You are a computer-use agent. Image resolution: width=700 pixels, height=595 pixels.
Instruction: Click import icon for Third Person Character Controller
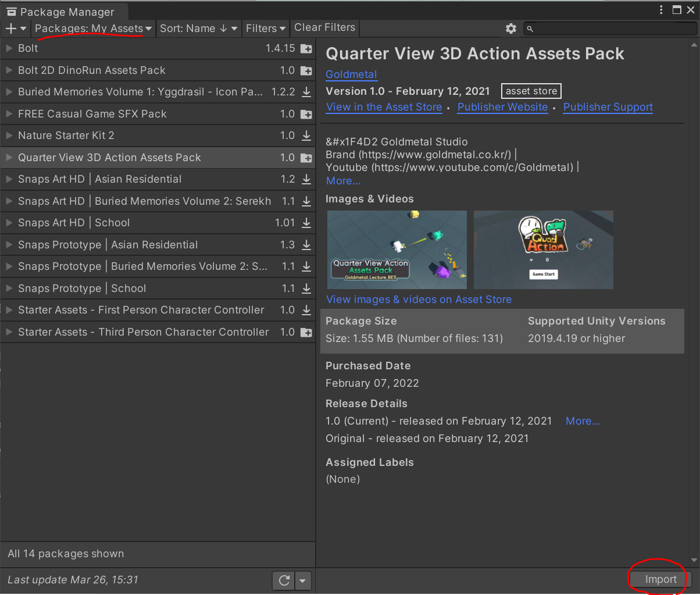point(306,332)
